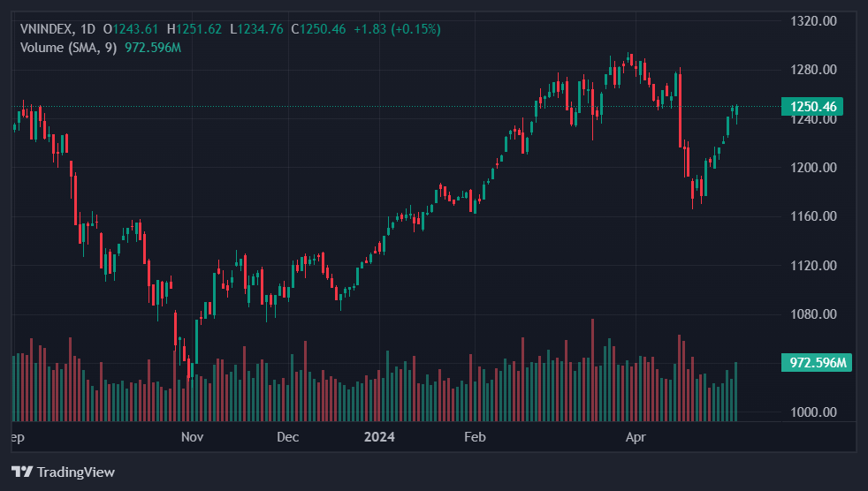Click the Nov label on time axis
The image size is (868, 491).
tap(192, 437)
